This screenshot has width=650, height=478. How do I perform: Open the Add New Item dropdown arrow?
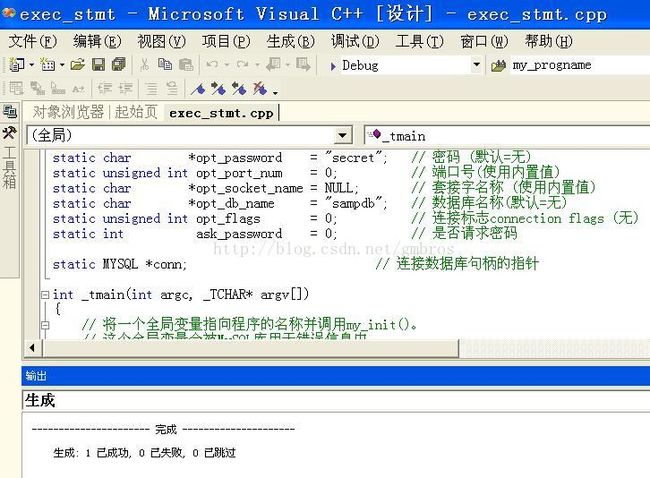click(x=62, y=65)
